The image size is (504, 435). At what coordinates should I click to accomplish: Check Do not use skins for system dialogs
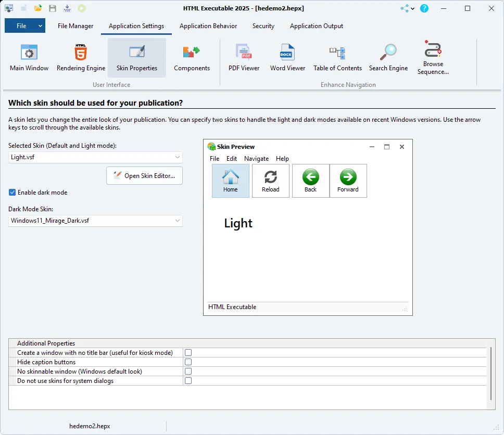pos(188,381)
